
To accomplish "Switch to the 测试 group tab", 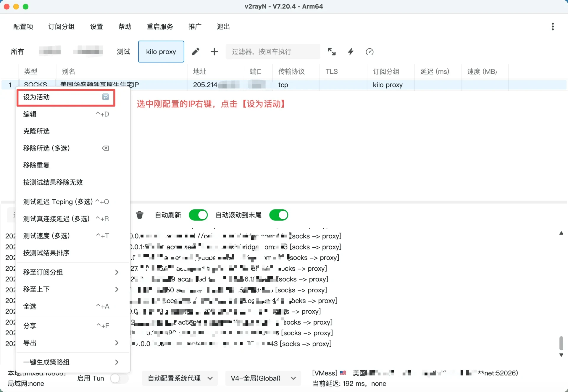I will coord(123,51).
